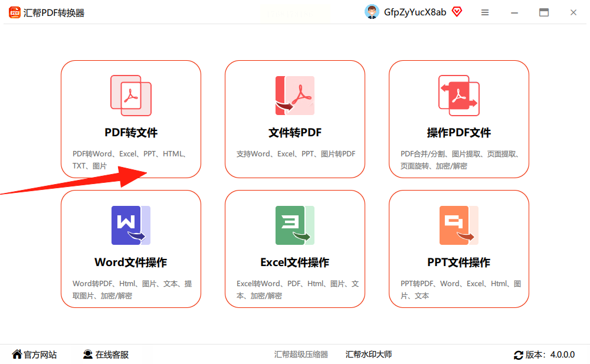Image resolution: width=590 pixels, height=364 pixels.
Task: Click the green Excel file operation icon
Action: [295, 225]
